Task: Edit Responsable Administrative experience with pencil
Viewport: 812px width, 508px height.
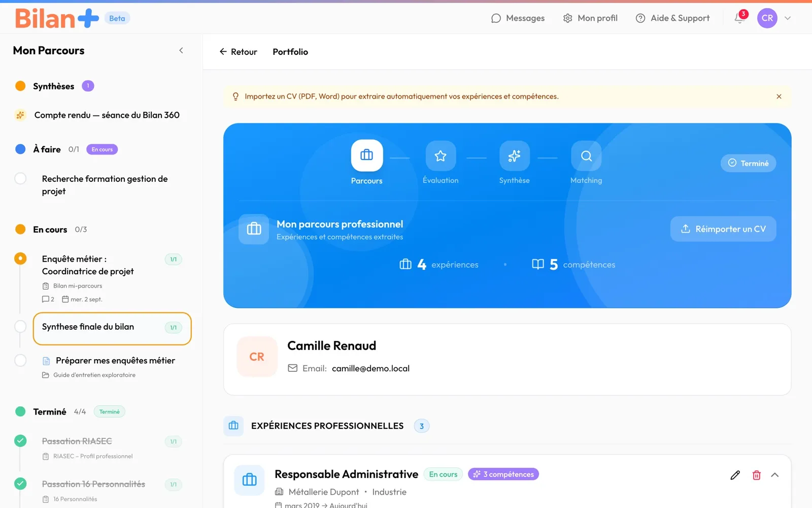Action: coord(735,475)
